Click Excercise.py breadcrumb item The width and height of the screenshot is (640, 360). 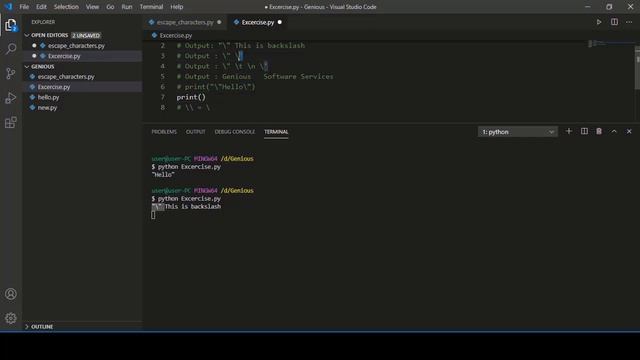[176, 36]
